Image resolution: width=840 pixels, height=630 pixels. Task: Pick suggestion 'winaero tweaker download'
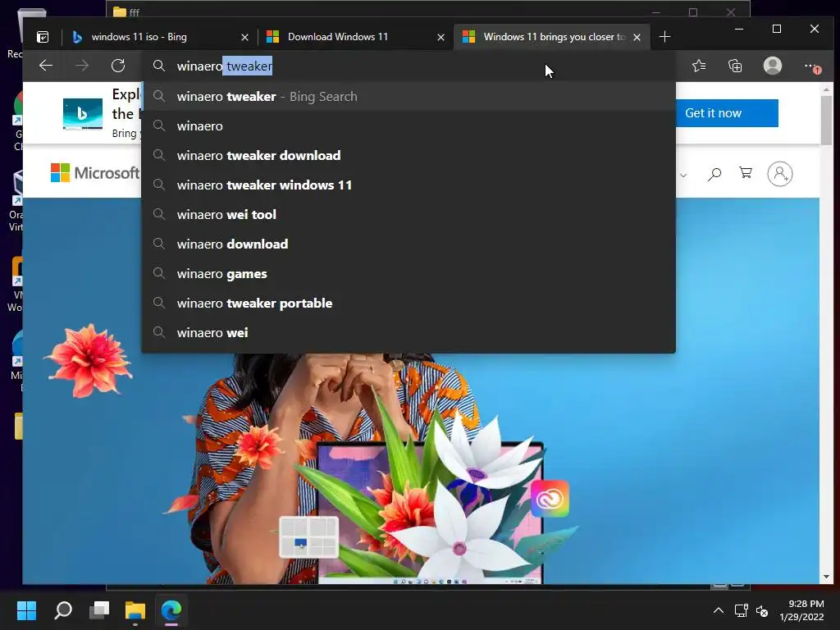click(x=409, y=155)
